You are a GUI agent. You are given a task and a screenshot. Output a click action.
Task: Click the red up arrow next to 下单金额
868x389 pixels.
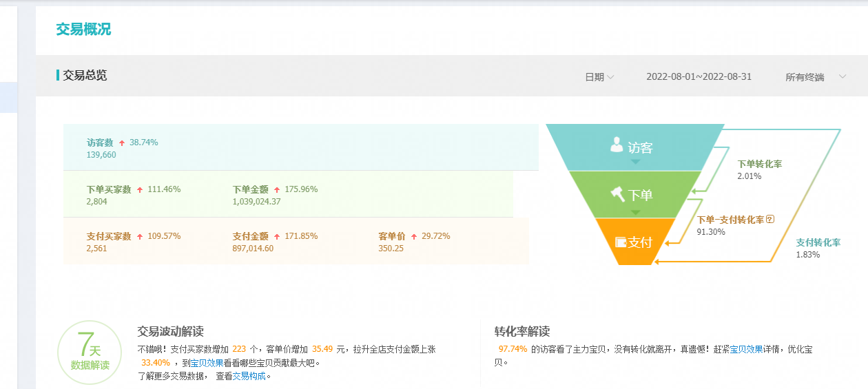click(x=277, y=190)
